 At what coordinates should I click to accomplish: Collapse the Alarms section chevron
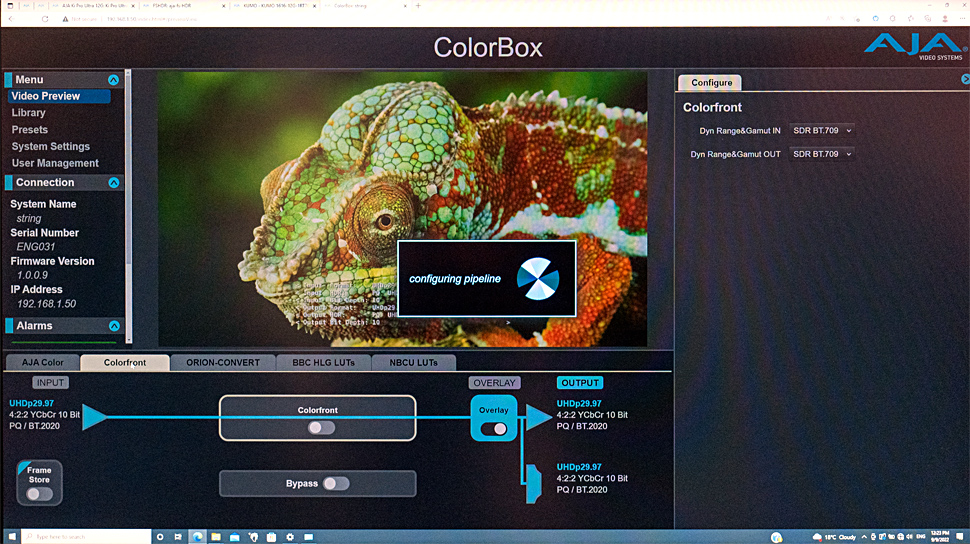[114, 326]
